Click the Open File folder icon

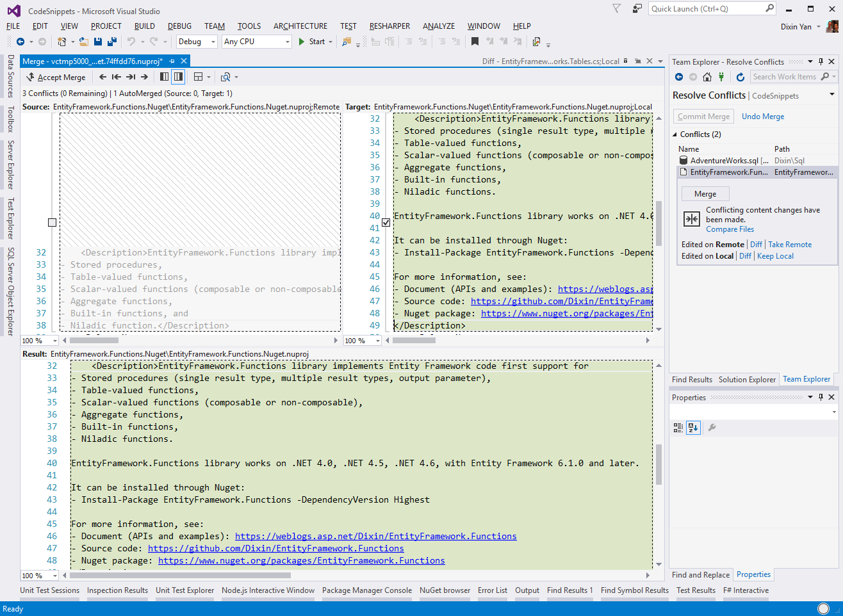click(x=84, y=42)
